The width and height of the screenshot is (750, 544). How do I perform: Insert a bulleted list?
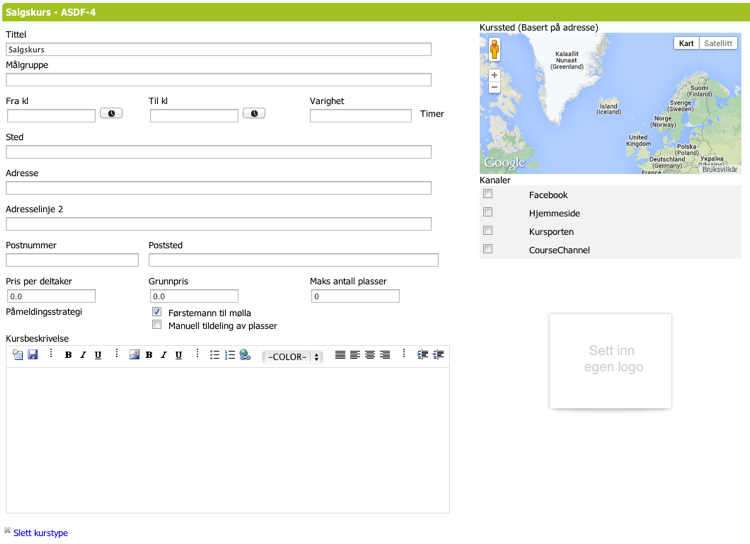(215, 355)
